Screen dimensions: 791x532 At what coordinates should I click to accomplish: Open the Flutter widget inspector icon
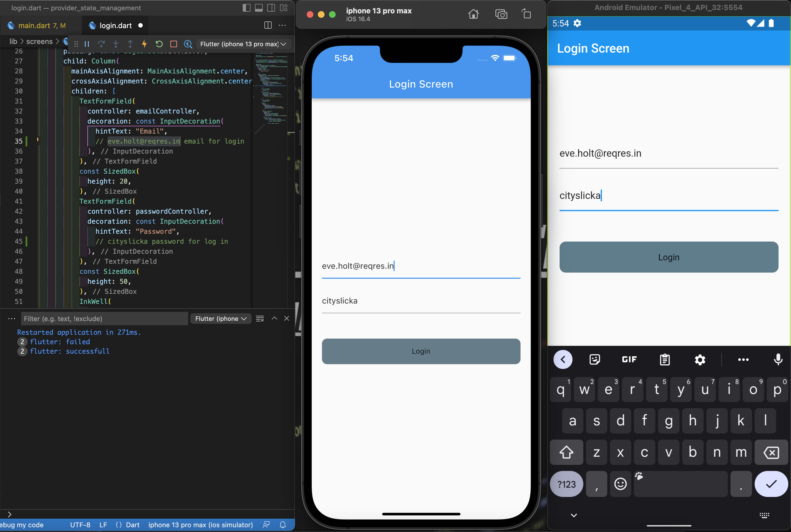click(188, 44)
